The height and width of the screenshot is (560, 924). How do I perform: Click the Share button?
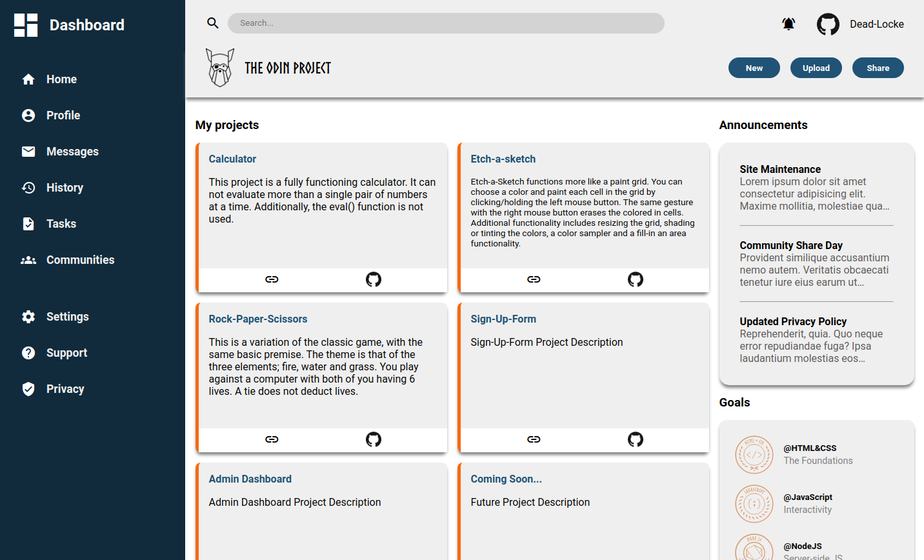pos(878,68)
